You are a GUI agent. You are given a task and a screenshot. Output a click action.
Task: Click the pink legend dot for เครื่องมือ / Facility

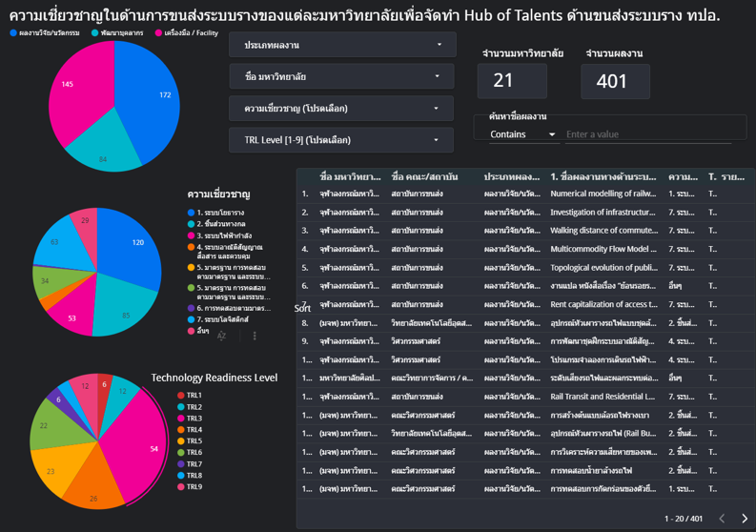[158, 33]
